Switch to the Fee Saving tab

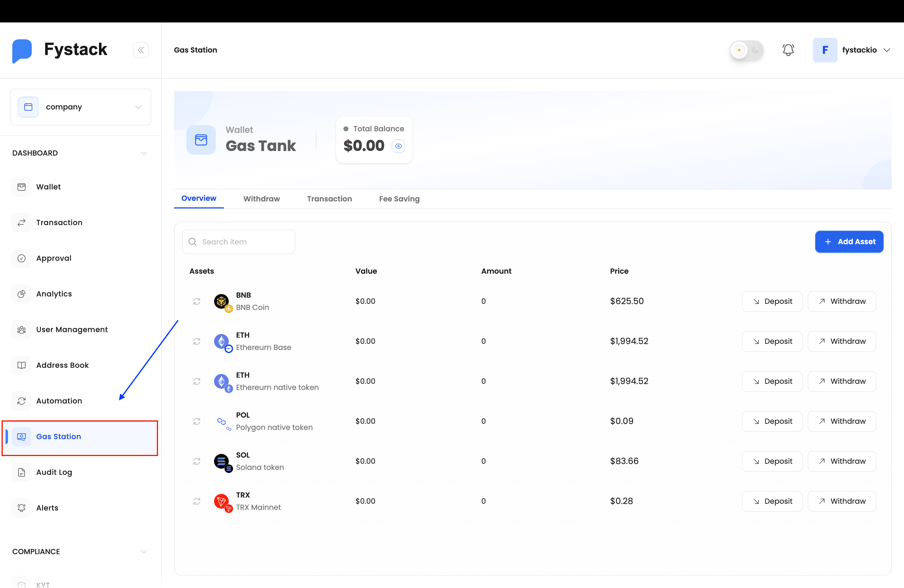pyautogui.click(x=399, y=199)
